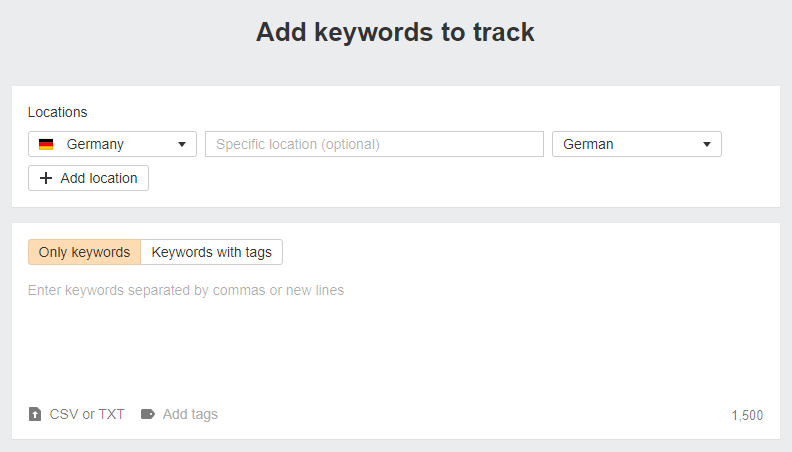Switch to the Keywords with tags tab
This screenshot has width=792, height=452.
pos(212,252)
